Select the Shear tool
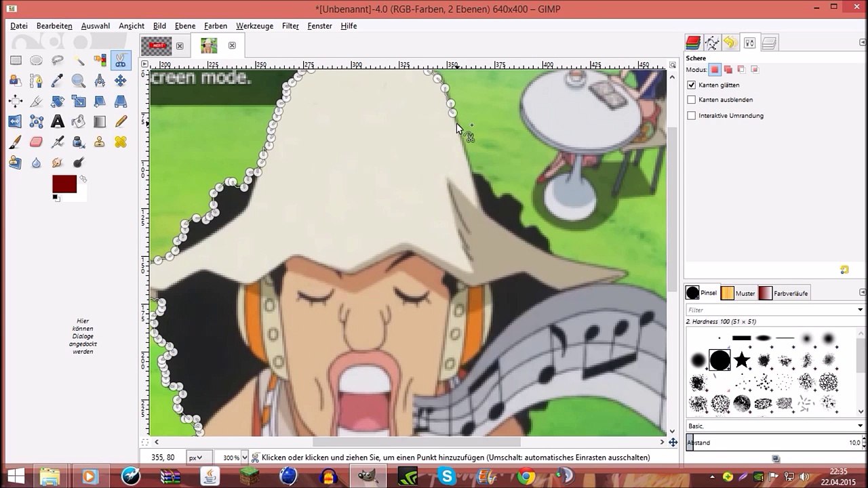 [100, 101]
